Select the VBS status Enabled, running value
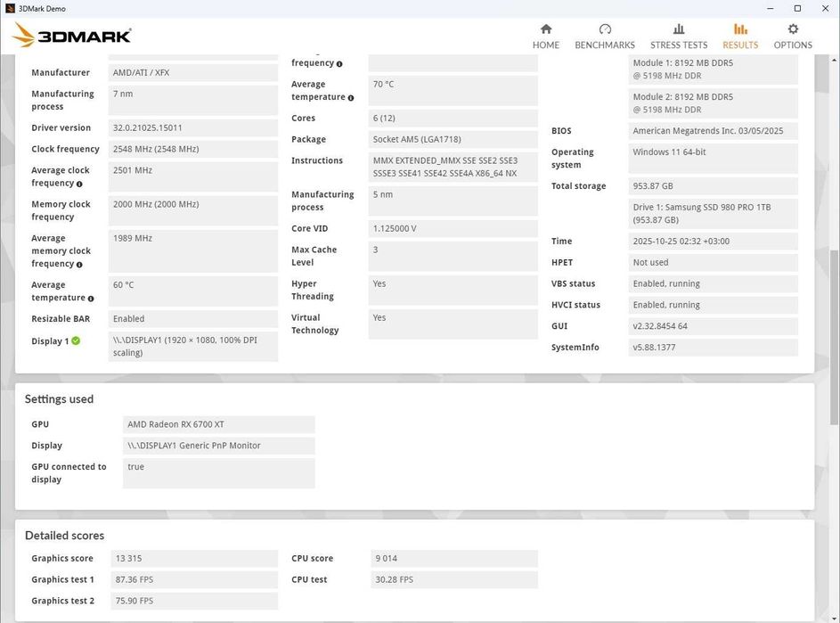This screenshot has height=623, width=840. (713, 283)
